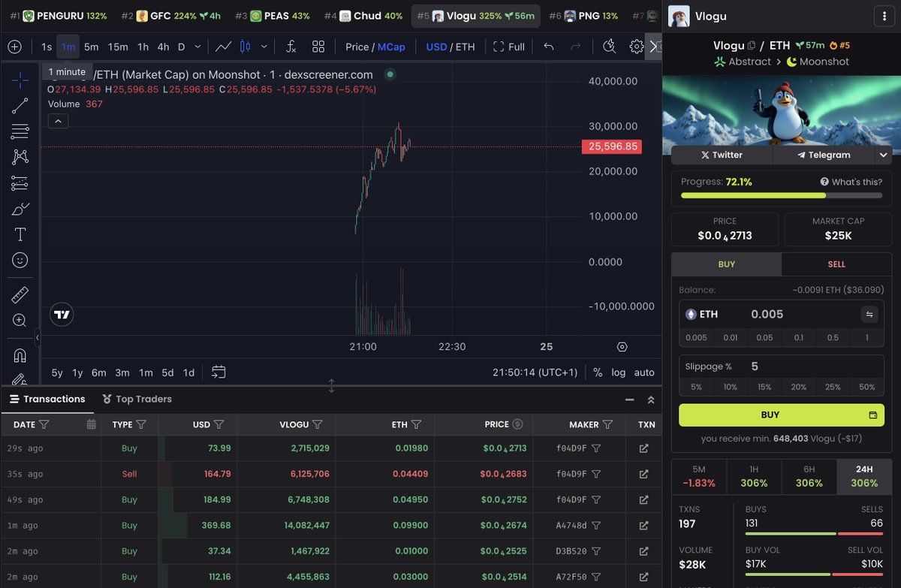The image size is (901, 588).
Task: Open external link for f04D9F 29s ago transaction
Action: (643, 448)
